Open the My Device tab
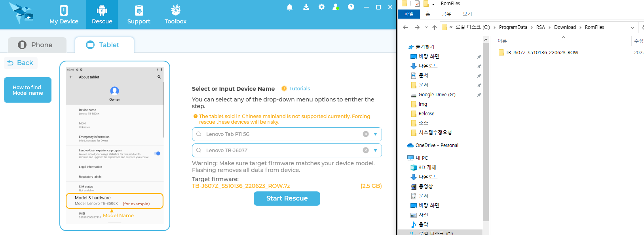 pyautogui.click(x=64, y=15)
